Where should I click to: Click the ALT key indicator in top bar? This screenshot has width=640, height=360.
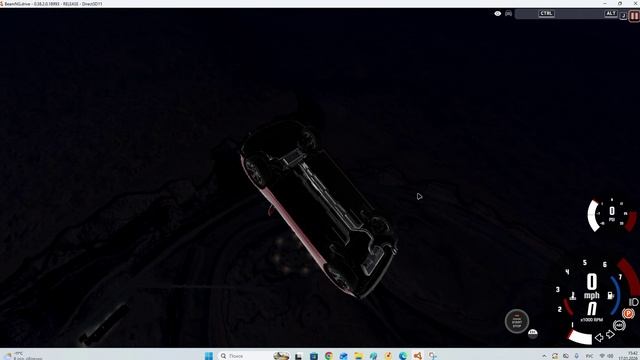(611, 13)
